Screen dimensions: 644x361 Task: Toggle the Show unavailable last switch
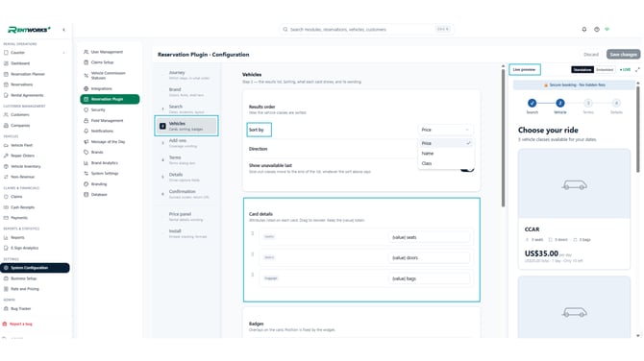point(467,168)
